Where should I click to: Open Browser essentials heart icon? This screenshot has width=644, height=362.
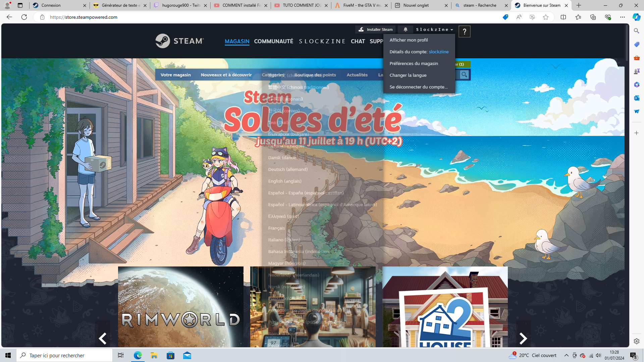click(x=608, y=17)
